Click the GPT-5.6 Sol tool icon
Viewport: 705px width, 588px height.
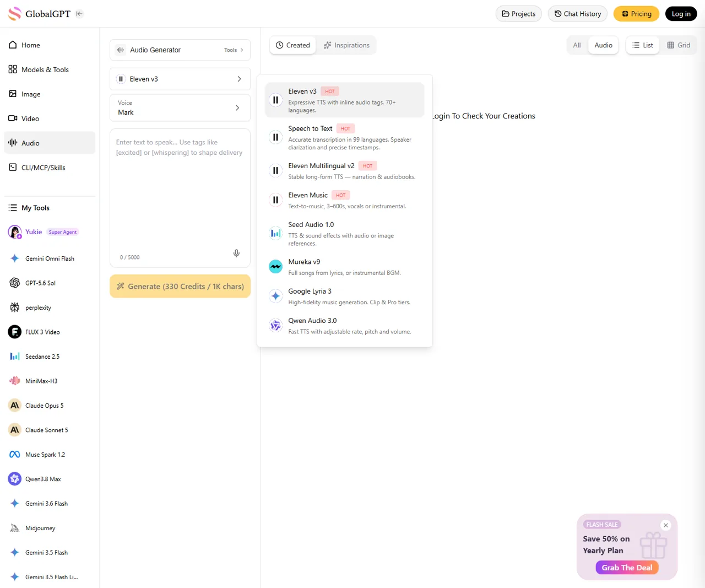coord(15,283)
